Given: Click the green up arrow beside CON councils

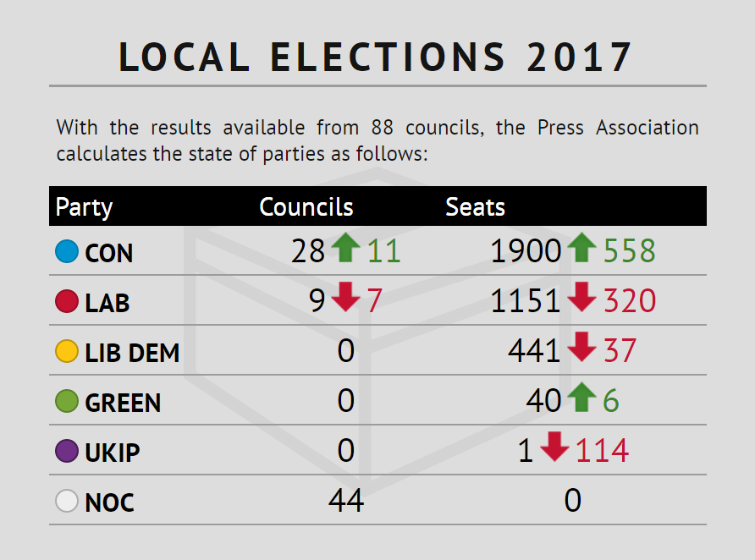Looking at the screenshot, I should coord(346,247).
